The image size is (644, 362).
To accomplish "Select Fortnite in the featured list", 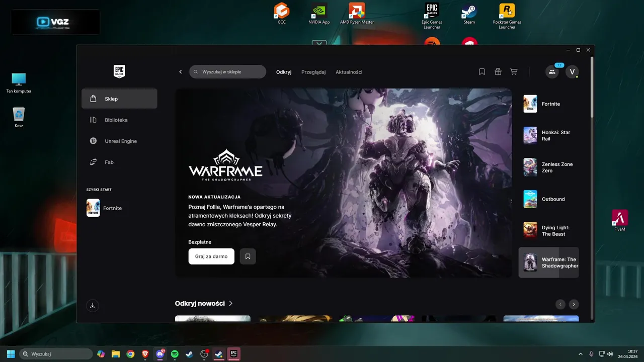I will [549, 104].
